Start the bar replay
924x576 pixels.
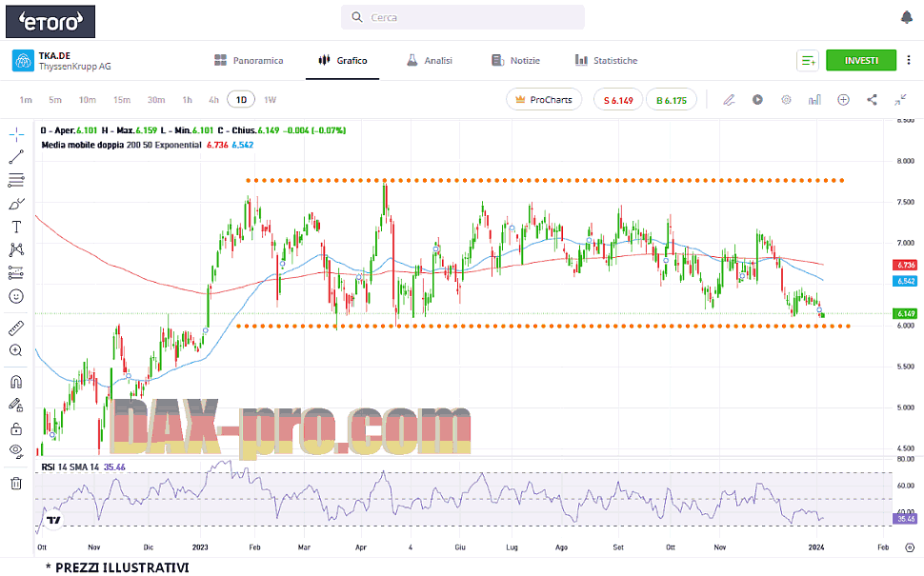tap(758, 100)
